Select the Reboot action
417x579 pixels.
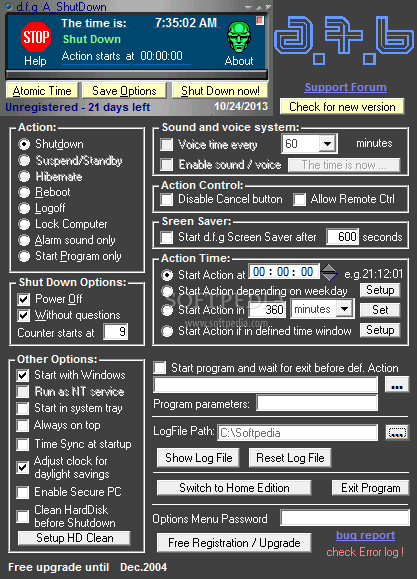pyautogui.click(x=24, y=192)
